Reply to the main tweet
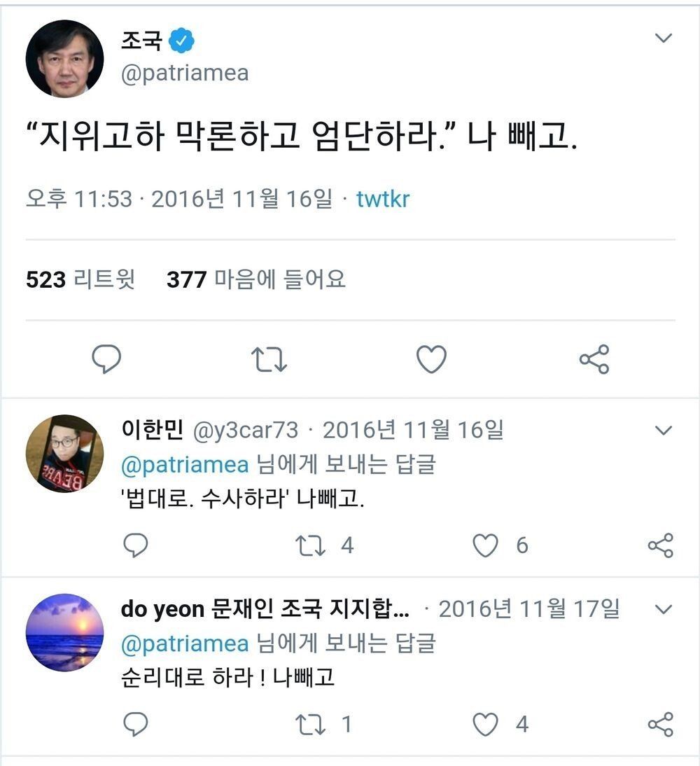Screen dimensions: 700x766 pos(106,359)
